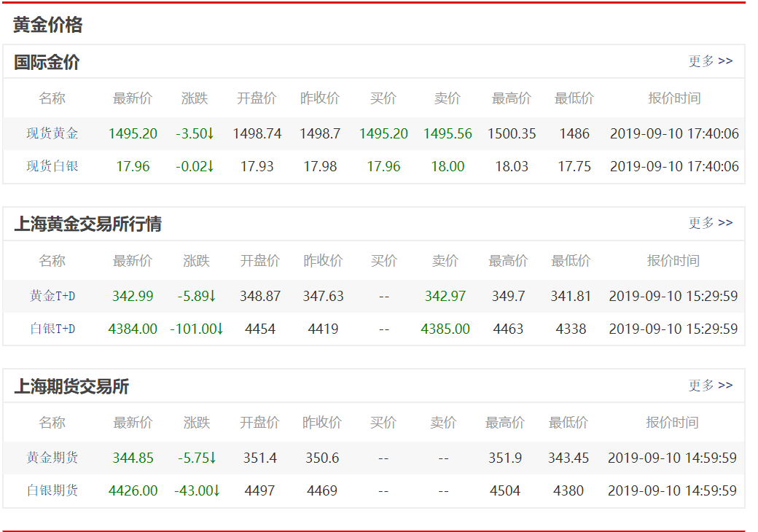
Task: Open the 黄金期货 link
Action: [52, 458]
